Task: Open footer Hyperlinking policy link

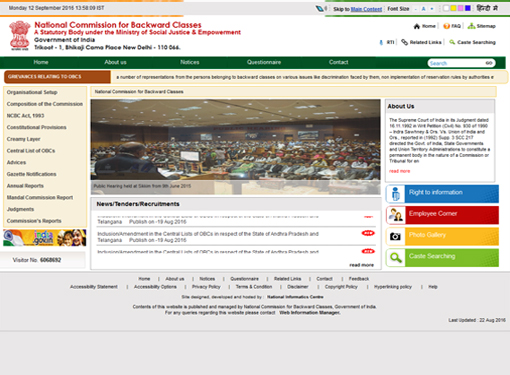Action: coord(393,287)
